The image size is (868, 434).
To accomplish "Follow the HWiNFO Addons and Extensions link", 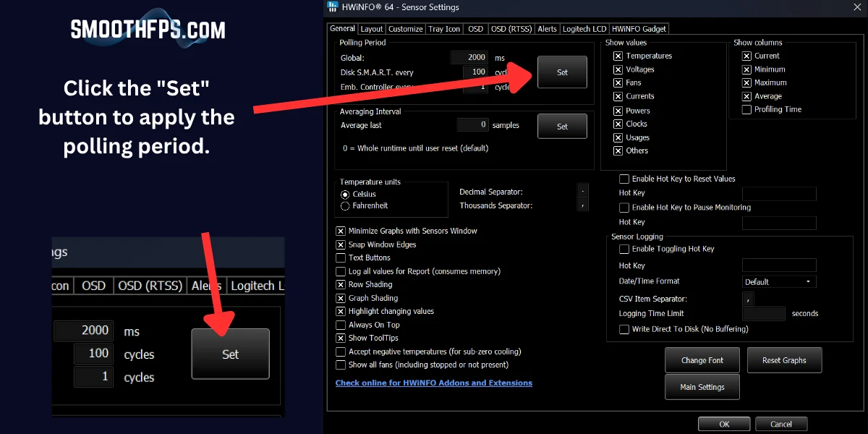I will point(434,382).
